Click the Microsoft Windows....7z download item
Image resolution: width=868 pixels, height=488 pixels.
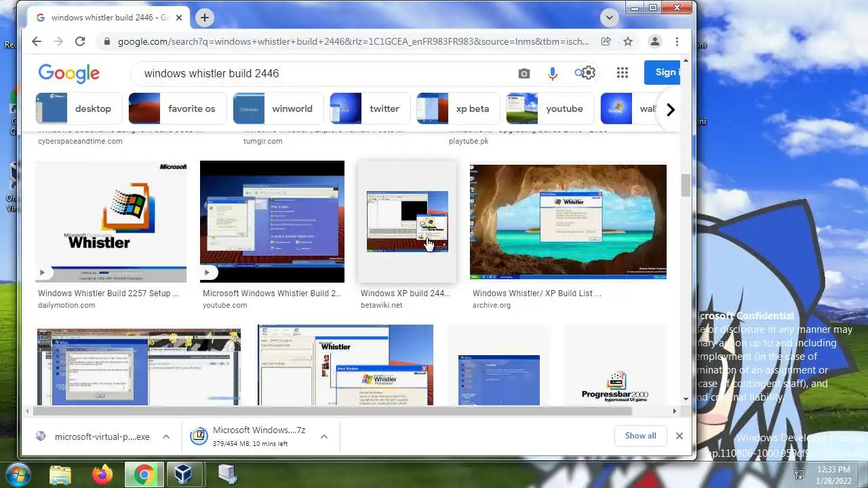point(249,436)
